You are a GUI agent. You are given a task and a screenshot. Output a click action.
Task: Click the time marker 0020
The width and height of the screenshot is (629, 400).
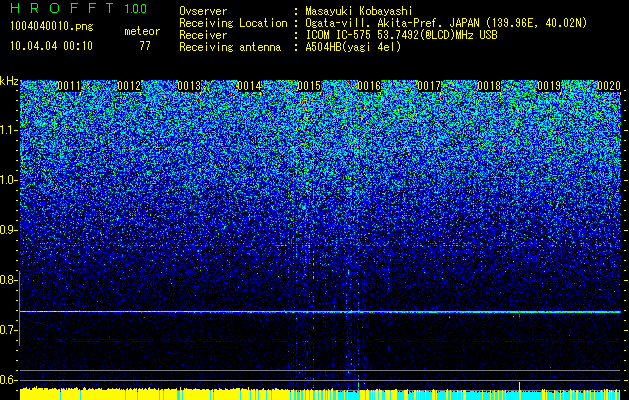pos(609,86)
